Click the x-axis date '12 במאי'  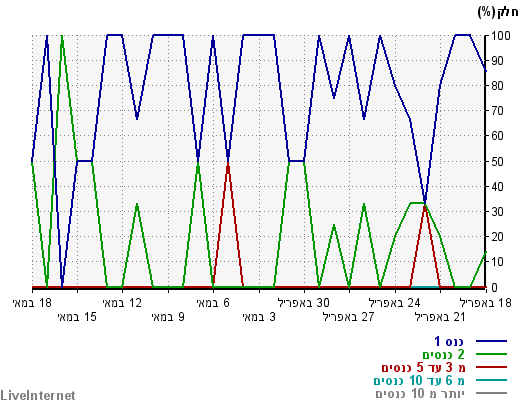click(122, 303)
